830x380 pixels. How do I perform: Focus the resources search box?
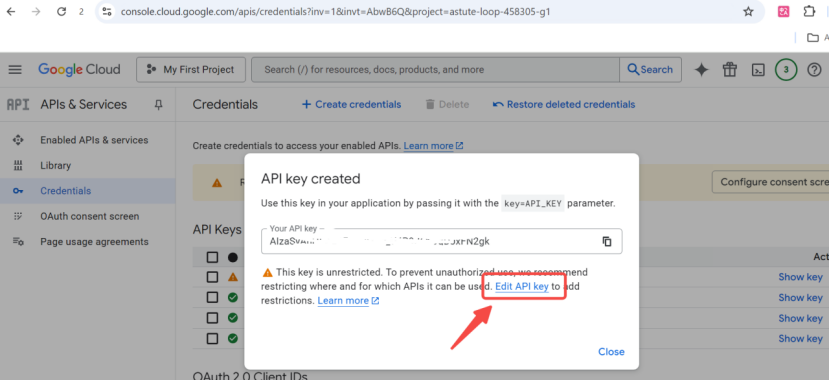point(435,70)
